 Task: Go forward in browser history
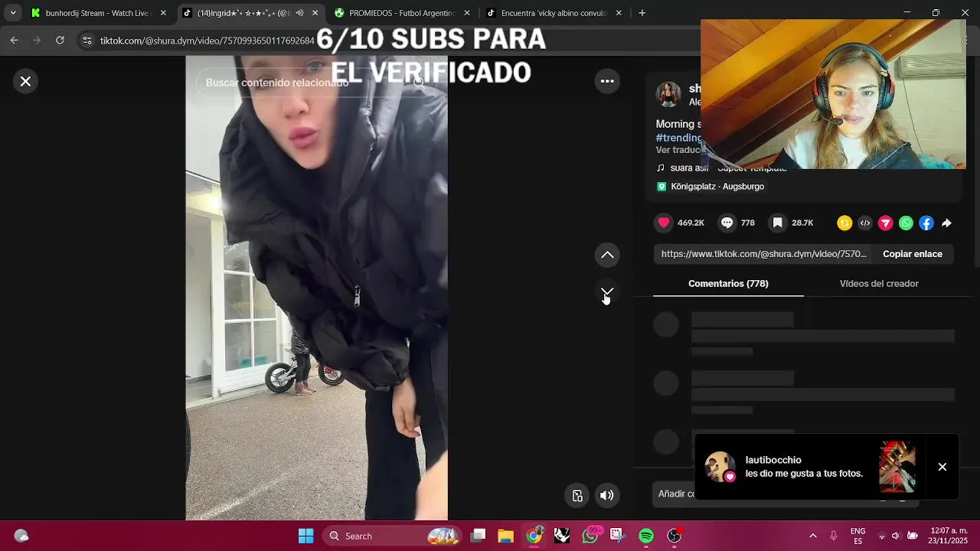(x=37, y=40)
